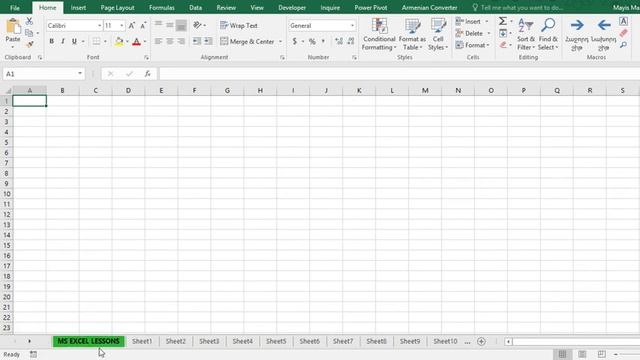The image size is (640, 360).
Task: Decrease font size with the smaller A icon
Action: click(x=143, y=25)
